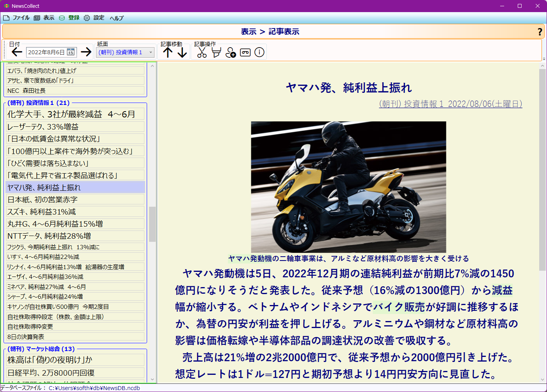The height and width of the screenshot is (392, 547).
Task: Click the toolbar overflow arrow at right edge
Action: click(x=544, y=59)
